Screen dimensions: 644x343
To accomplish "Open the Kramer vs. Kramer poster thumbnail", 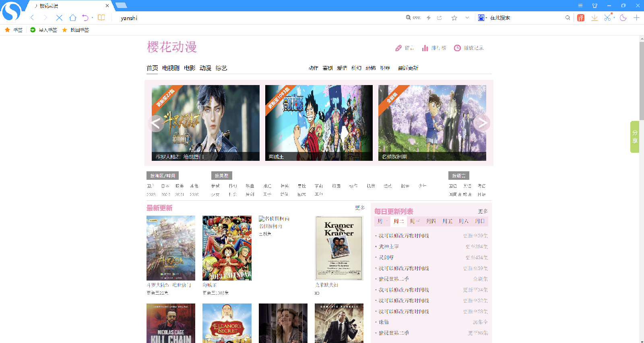I will click(339, 248).
